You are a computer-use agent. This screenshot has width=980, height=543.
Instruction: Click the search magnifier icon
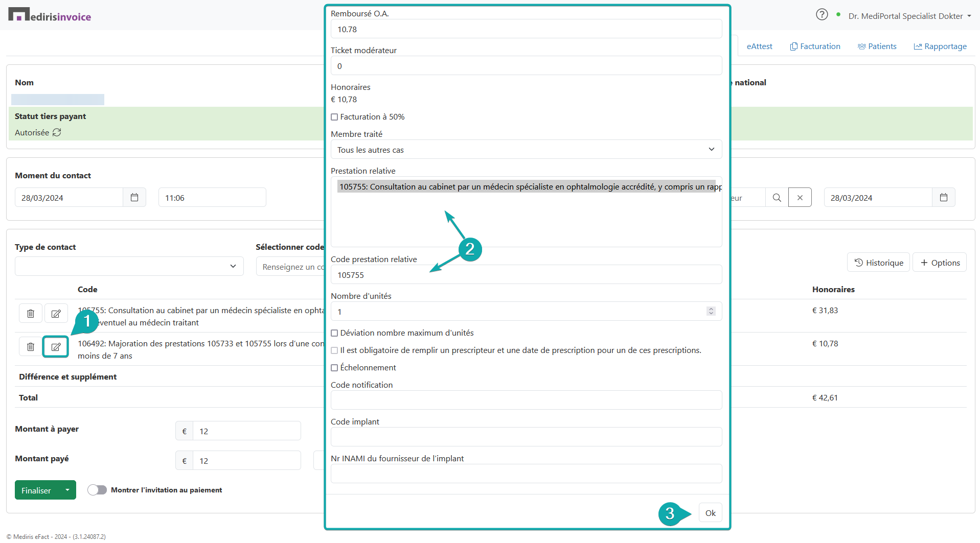coord(777,197)
